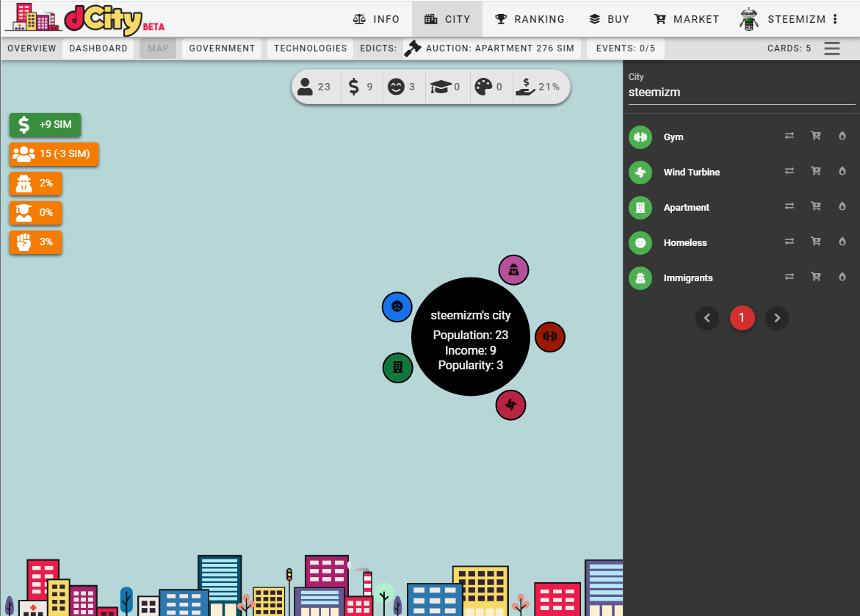Click the transfer arrows icon for Wind Turbine
Viewport: 860px width, 616px height.
pos(789,171)
